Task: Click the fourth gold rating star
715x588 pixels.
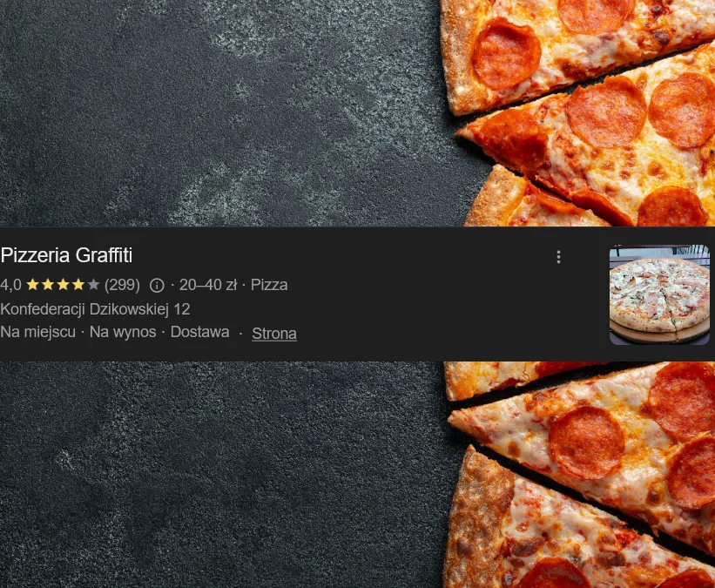Action: (x=78, y=285)
